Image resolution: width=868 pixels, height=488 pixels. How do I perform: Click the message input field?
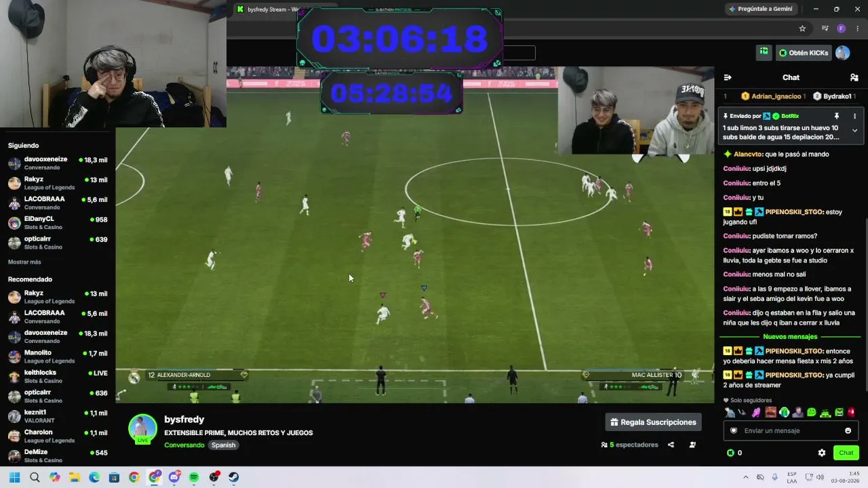tap(791, 430)
